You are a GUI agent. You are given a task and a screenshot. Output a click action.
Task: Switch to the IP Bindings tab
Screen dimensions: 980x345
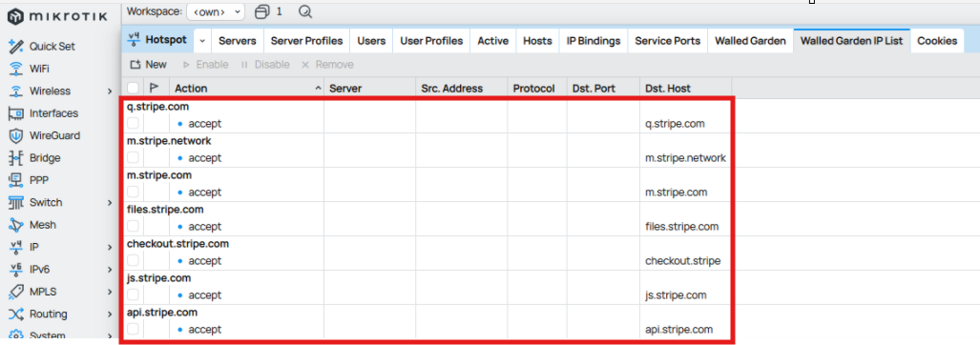pos(594,41)
